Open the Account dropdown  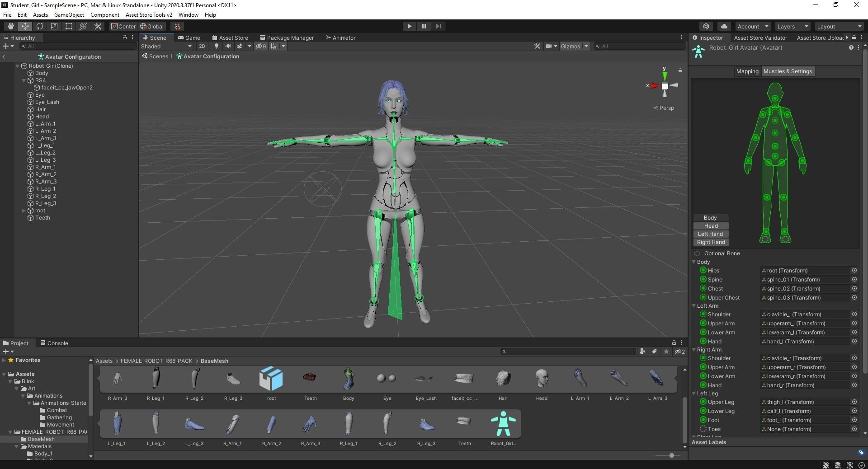pyautogui.click(x=752, y=26)
